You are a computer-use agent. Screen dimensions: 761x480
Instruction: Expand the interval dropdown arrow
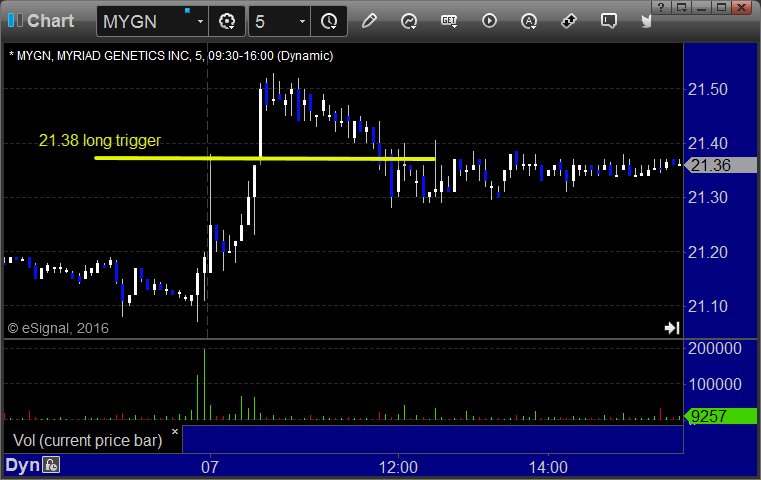[x=302, y=21]
